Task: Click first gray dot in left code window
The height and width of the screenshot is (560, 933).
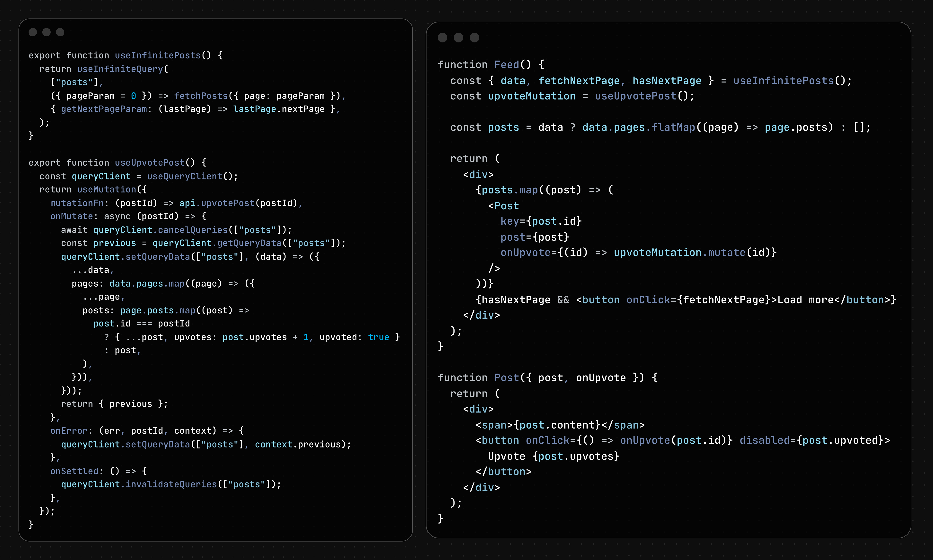Action: pos(33,32)
